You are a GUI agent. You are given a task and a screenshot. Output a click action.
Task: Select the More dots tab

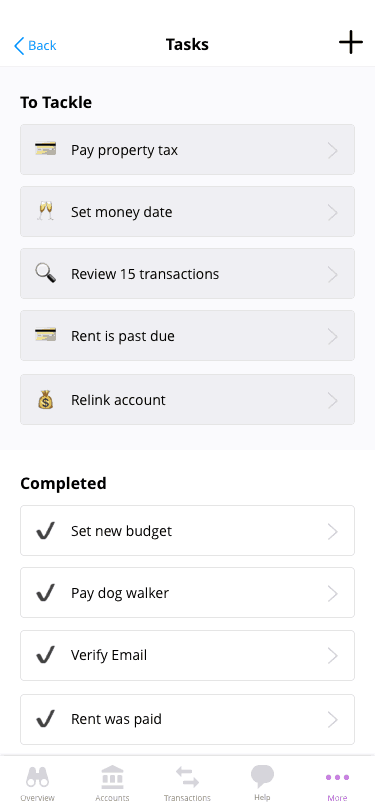click(x=337, y=782)
